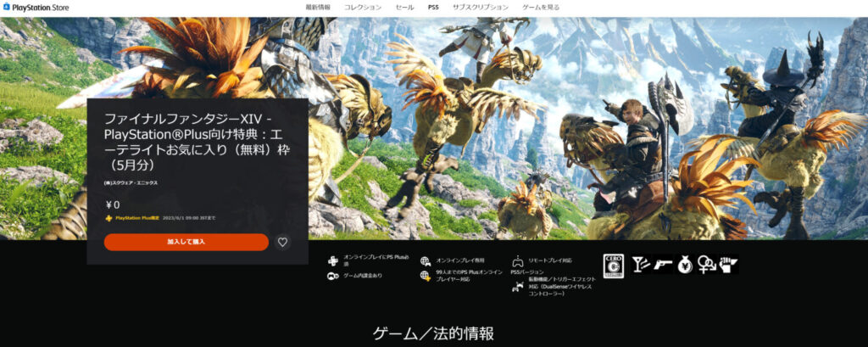The height and width of the screenshot is (347, 868).
Task: Click the リモートプレイ対応 text
Action: click(550, 260)
